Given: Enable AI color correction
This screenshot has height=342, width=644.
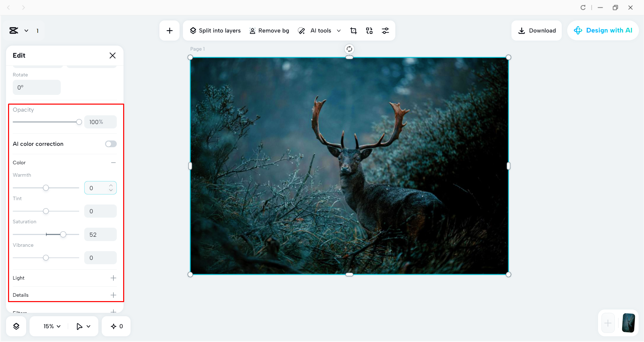Looking at the screenshot, I should point(110,144).
